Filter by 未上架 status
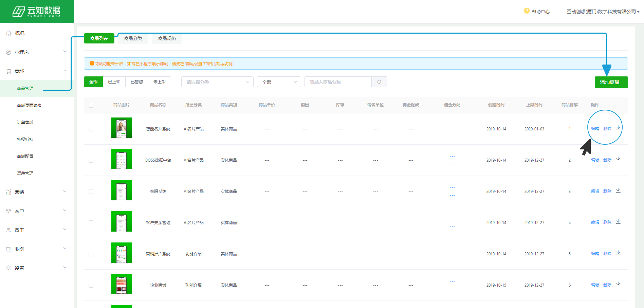This screenshot has width=644, height=308. pos(160,82)
